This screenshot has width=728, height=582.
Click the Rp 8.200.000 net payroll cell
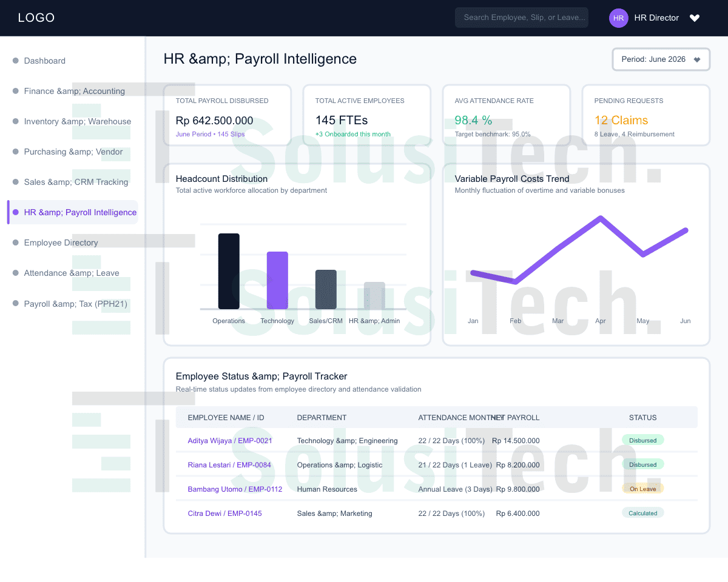517,465
